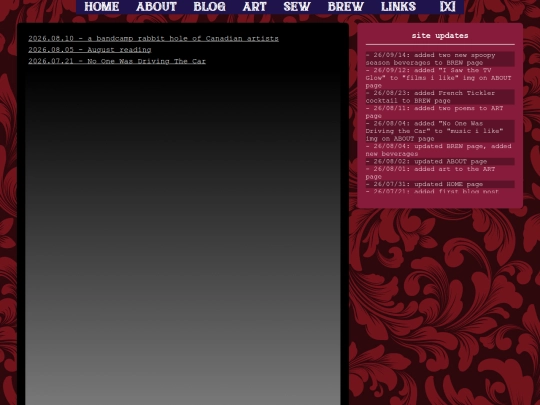Select the site updates heading
The image size is (540, 405).
pyautogui.click(x=440, y=35)
